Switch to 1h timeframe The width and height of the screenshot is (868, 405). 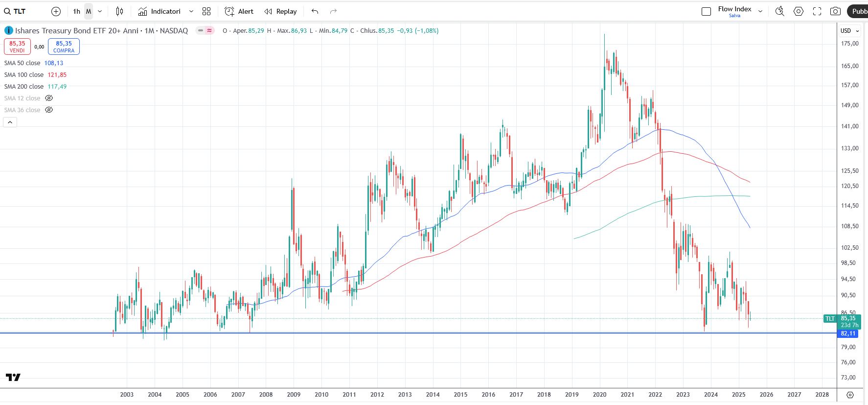76,11
